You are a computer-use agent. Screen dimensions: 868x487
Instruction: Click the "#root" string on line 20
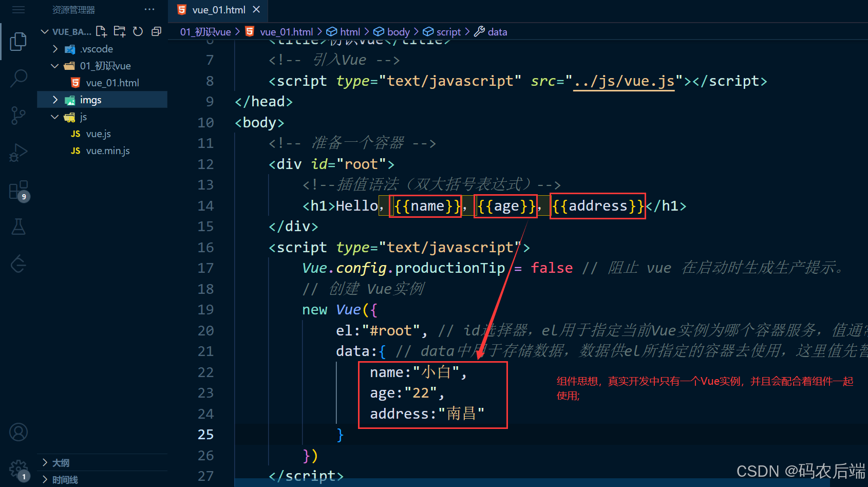click(391, 330)
